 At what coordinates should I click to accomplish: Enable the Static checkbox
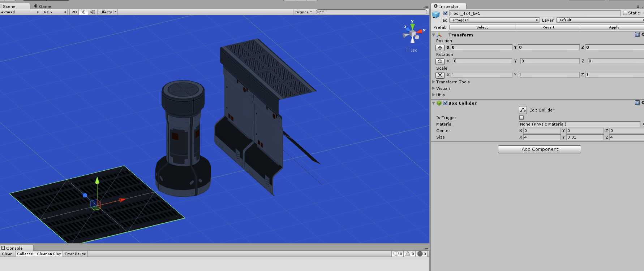pos(625,13)
